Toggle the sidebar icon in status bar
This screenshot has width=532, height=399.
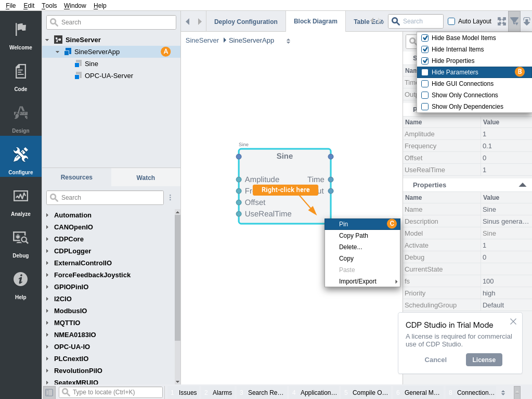pos(49,392)
